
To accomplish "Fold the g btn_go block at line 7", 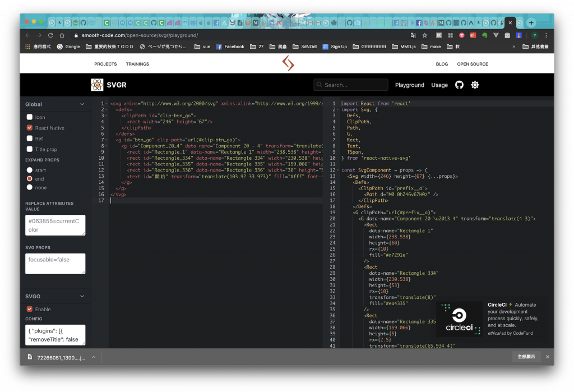I will tap(107, 140).
